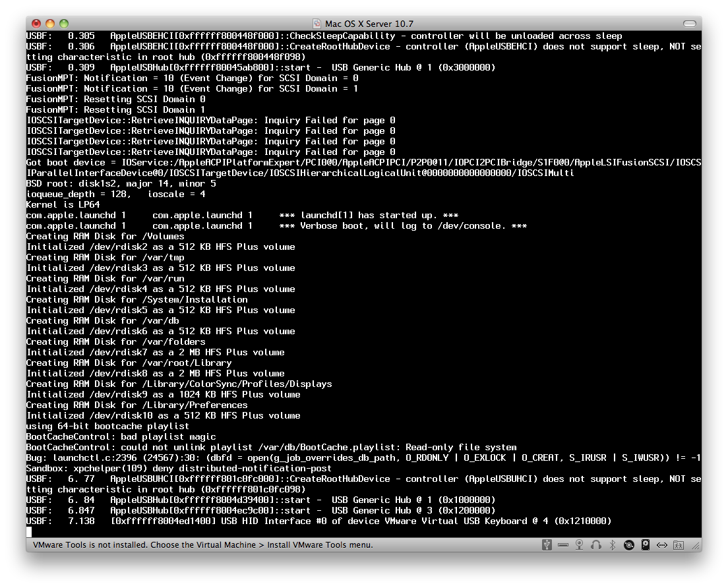Viewport: 728px width, 588px height.
Task: Click the terminal cursor block
Action: 29,532
